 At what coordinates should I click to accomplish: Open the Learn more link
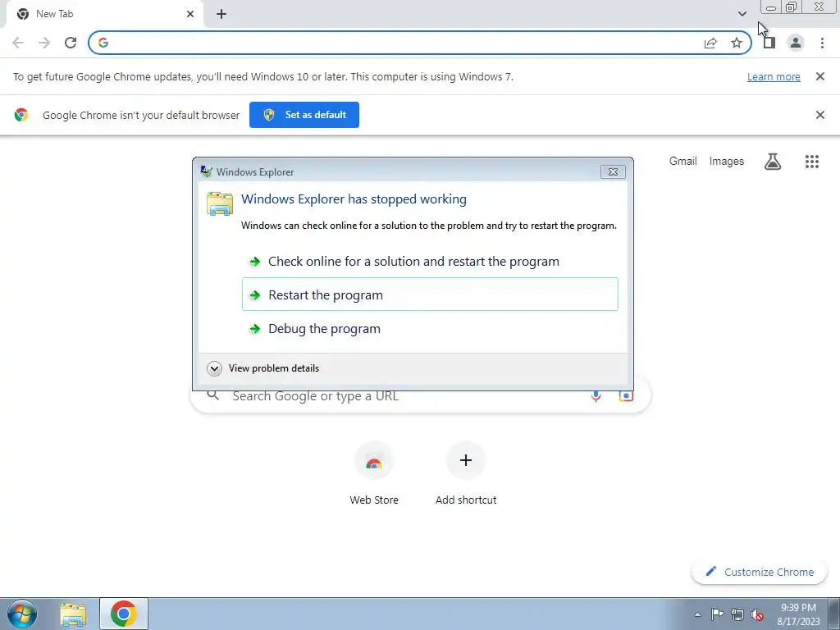(x=774, y=76)
